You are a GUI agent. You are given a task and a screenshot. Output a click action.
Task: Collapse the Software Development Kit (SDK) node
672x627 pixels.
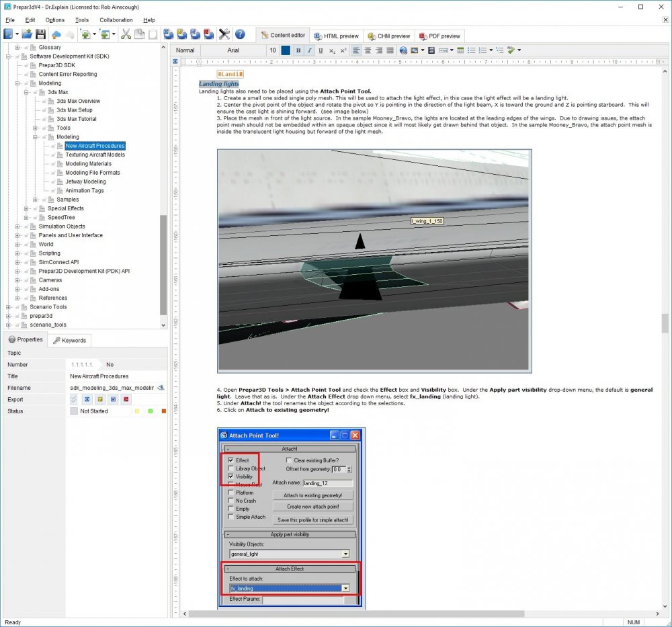(x=9, y=56)
